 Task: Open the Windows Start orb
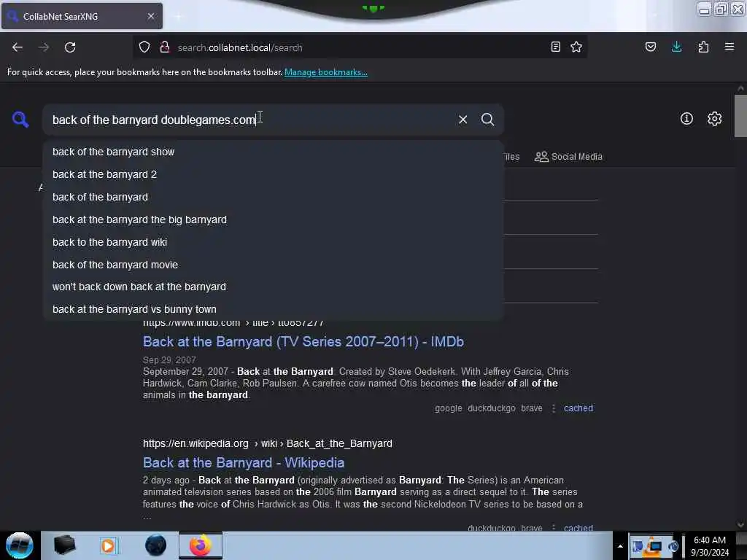point(20,545)
